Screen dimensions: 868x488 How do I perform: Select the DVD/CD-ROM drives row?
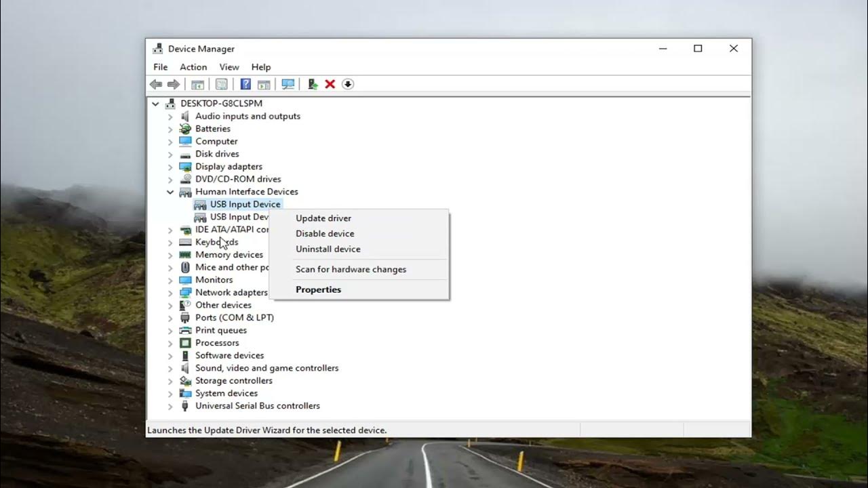pyautogui.click(x=238, y=179)
